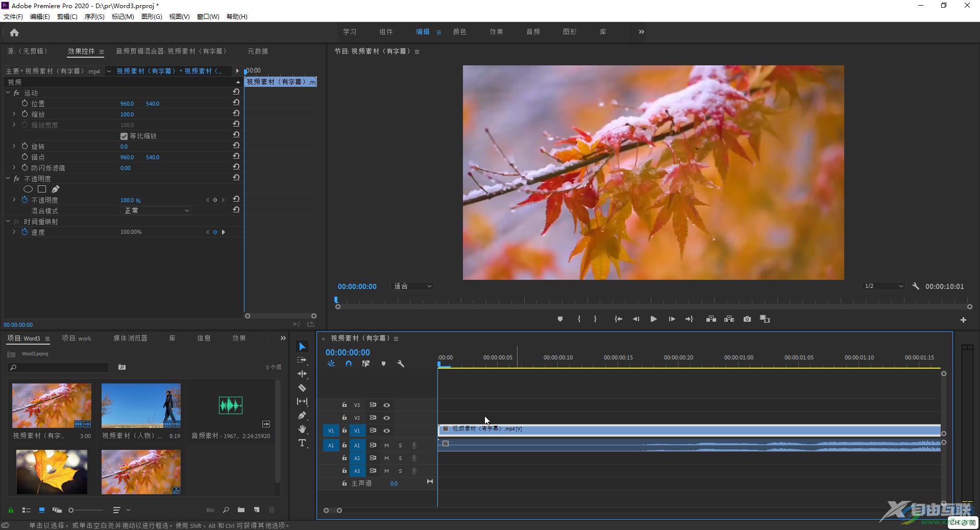Click the Lift button
This screenshot has height=530, width=980.
711,319
